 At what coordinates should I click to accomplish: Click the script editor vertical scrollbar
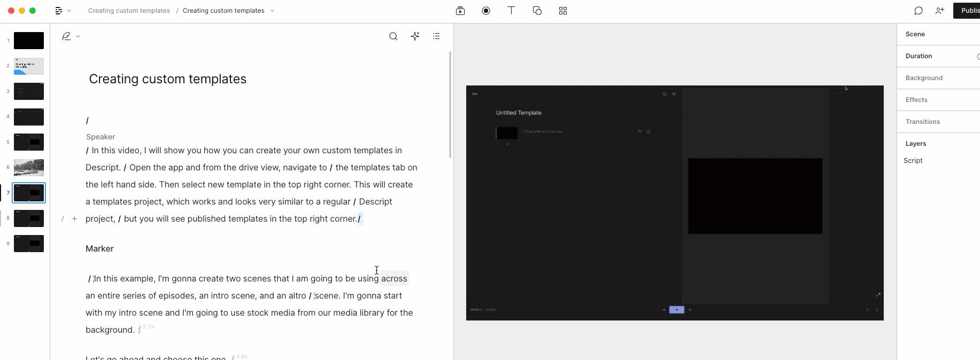tap(450, 105)
